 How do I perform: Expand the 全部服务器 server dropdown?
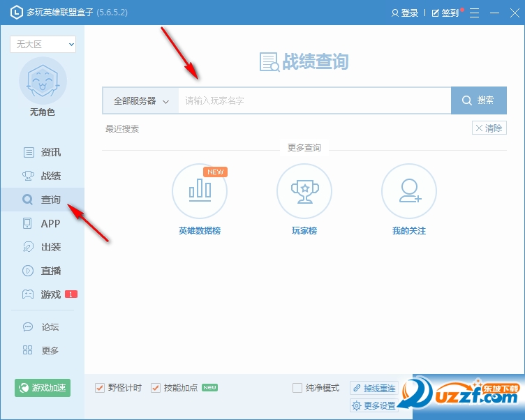click(140, 100)
